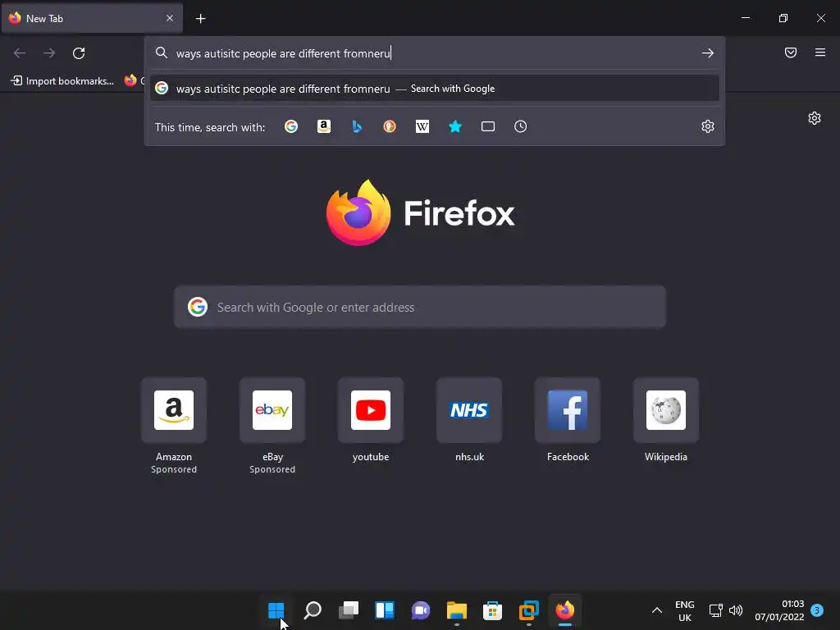Viewport: 840px width, 630px height.
Task: Close the New Tab tab
Action: pyautogui.click(x=170, y=18)
